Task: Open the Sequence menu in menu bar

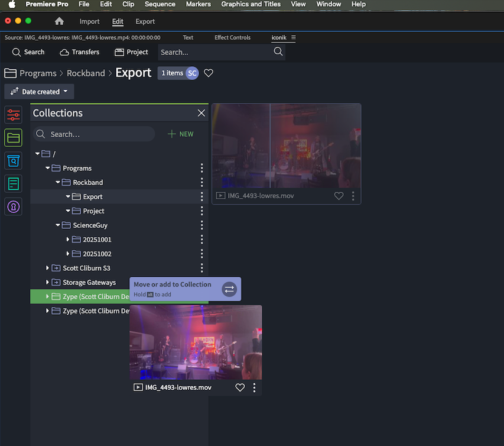Action: click(160, 4)
